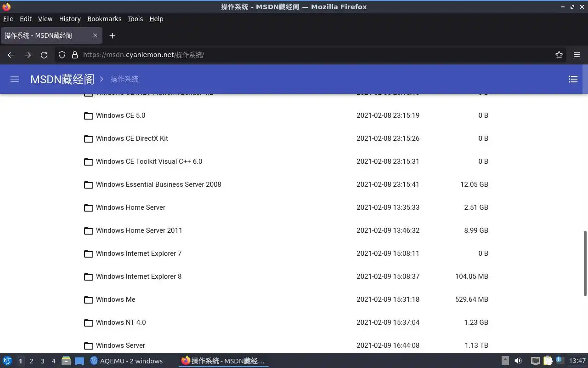Click the 13:47 clock in the taskbar
The image size is (588, 368).
click(577, 361)
